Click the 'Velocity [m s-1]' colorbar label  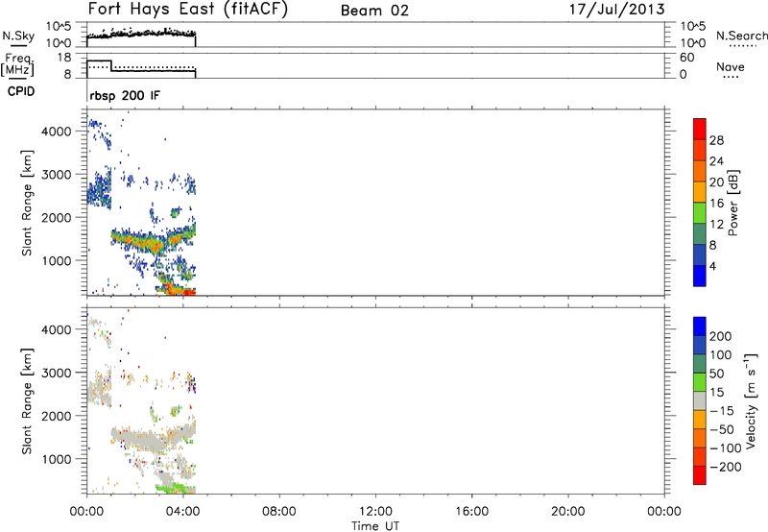(751, 400)
